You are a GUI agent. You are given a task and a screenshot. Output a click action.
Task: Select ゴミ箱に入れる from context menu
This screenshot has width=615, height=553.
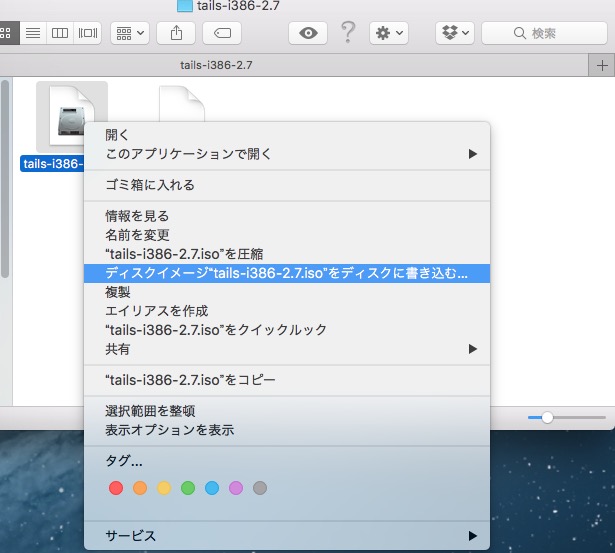[150, 185]
